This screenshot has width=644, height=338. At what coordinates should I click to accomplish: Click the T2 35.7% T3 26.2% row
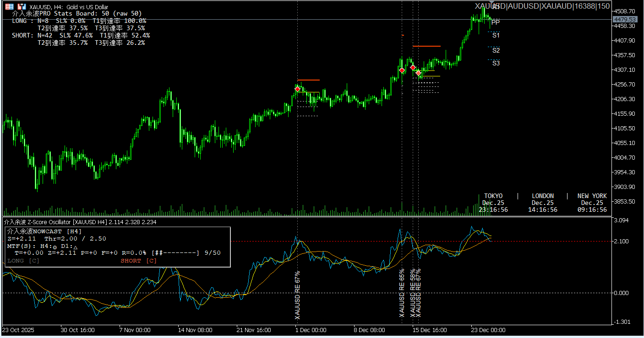click(91, 43)
